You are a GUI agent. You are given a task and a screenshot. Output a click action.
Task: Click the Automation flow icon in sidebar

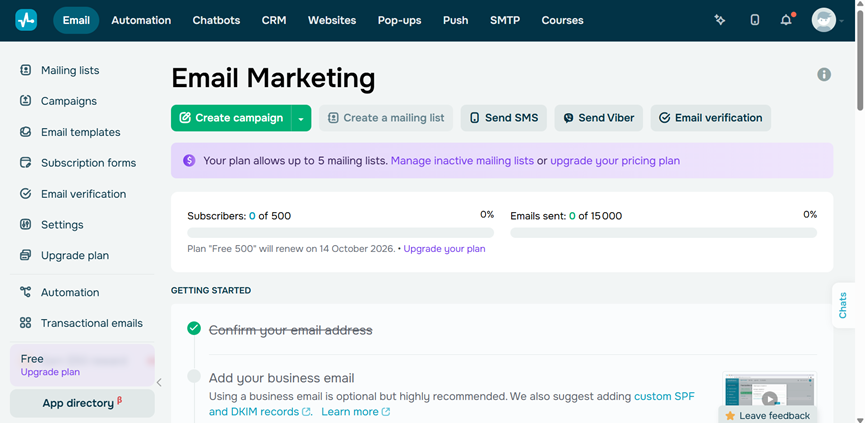click(x=25, y=292)
